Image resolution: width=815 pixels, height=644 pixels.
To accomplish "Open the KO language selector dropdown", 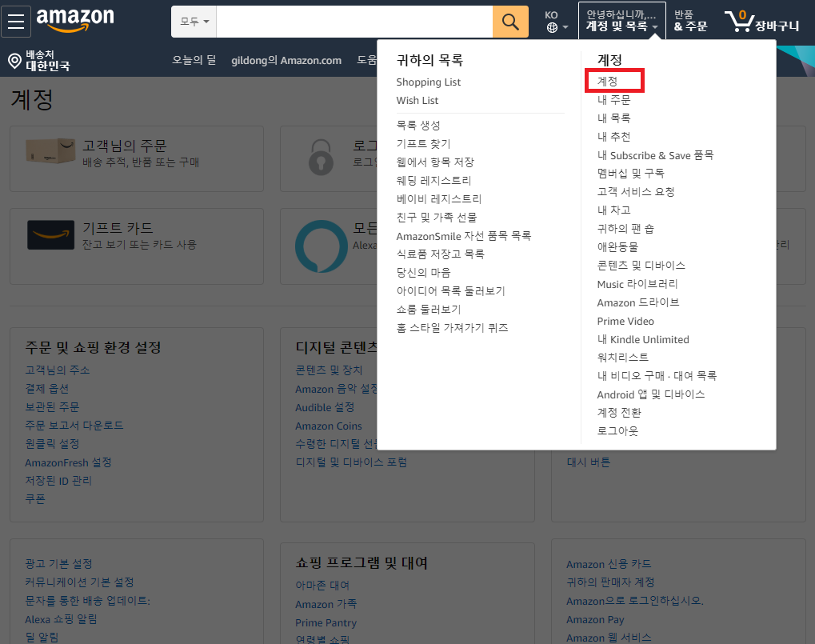I will (556, 22).
